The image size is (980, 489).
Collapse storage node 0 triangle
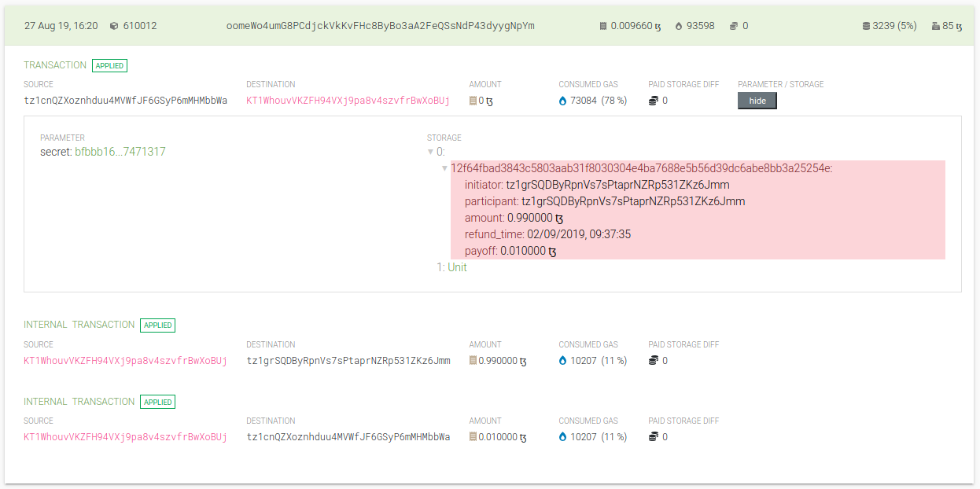pyautogui.click(x=430, y=152)
